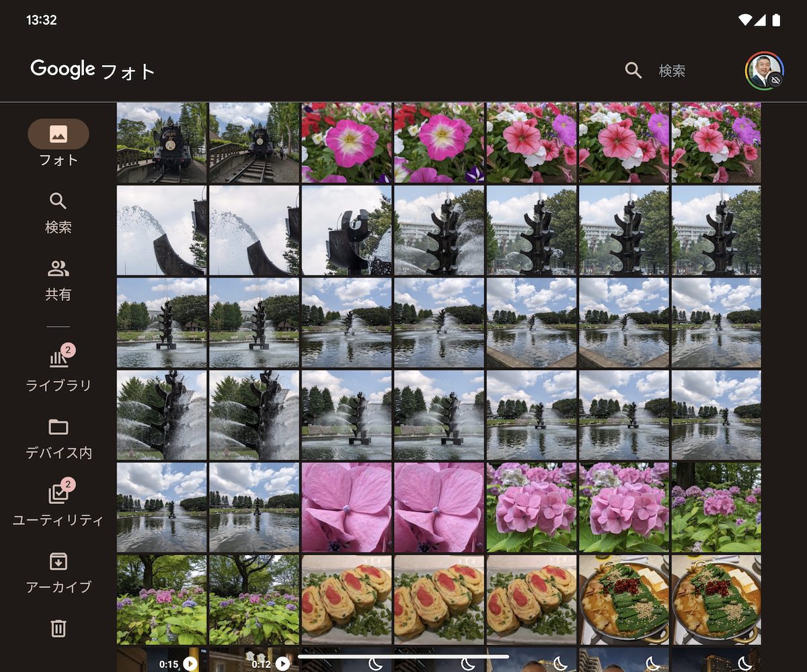Focus the top 検索 search field text
807x672 pixels.
tap(672, 71)
